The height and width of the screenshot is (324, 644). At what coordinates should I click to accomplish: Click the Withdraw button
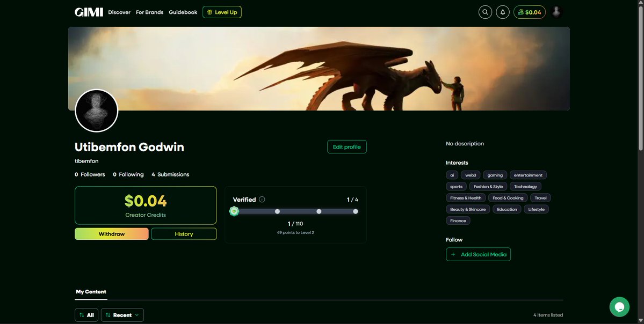[112, 234]
